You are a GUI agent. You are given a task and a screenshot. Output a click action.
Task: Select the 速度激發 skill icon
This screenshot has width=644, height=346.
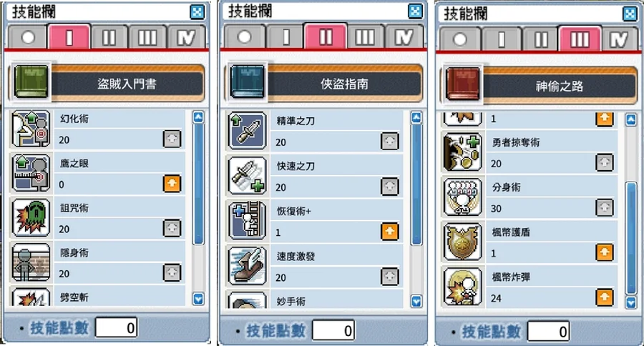248,266
